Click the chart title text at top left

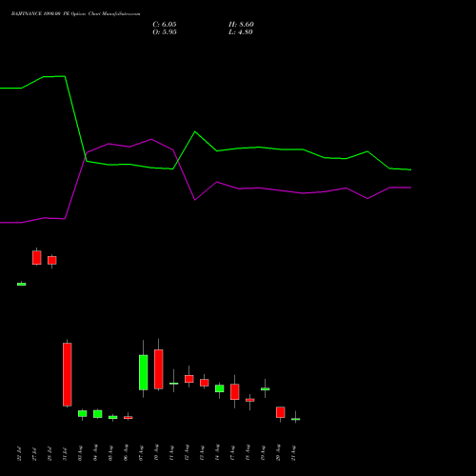coord(75,14)
